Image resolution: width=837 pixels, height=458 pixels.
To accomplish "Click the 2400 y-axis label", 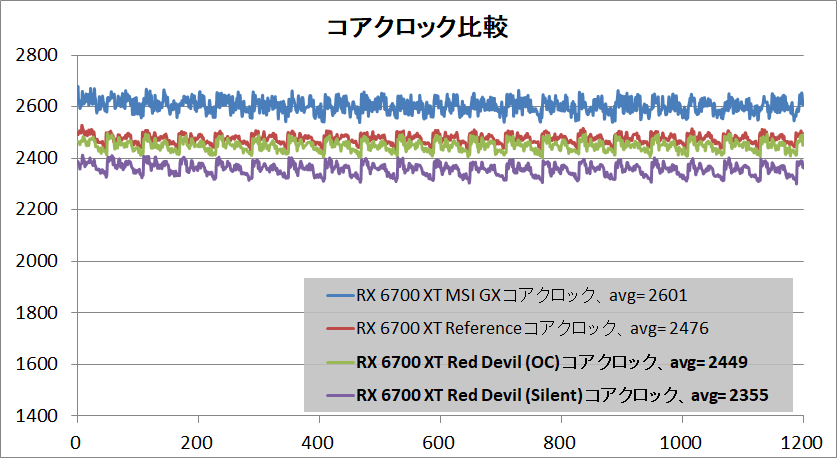I will (x=37, y=158).
